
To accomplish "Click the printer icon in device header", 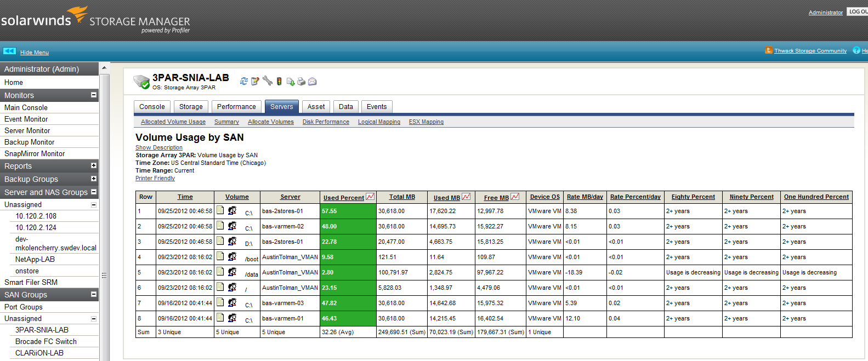I will click(301, 82).
